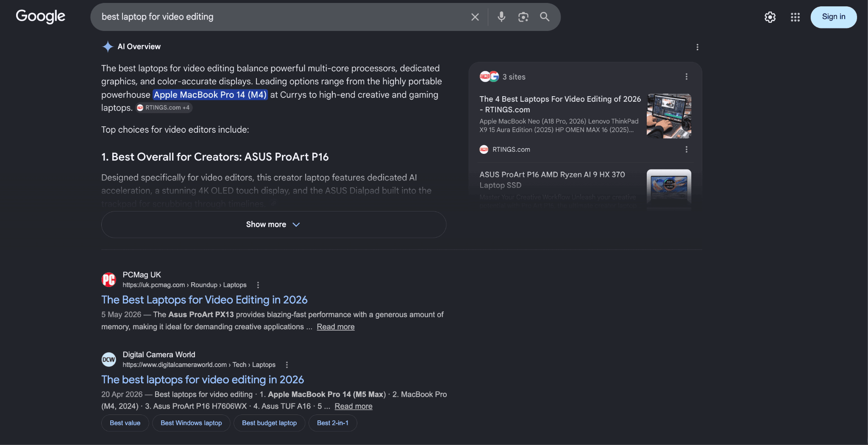This screenshot has height=445, width=868.
Task: Click the magnifying glass search icon
Action: [x=545, y=17]
